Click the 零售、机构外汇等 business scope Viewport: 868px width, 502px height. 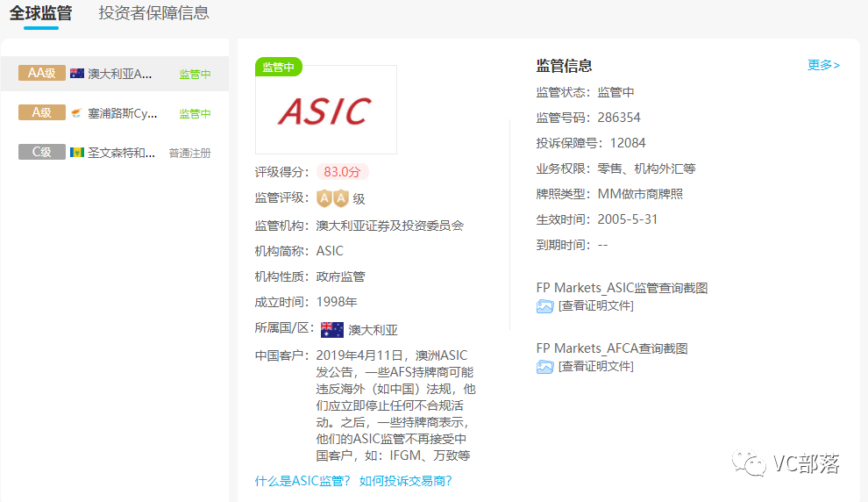point(646,169)
